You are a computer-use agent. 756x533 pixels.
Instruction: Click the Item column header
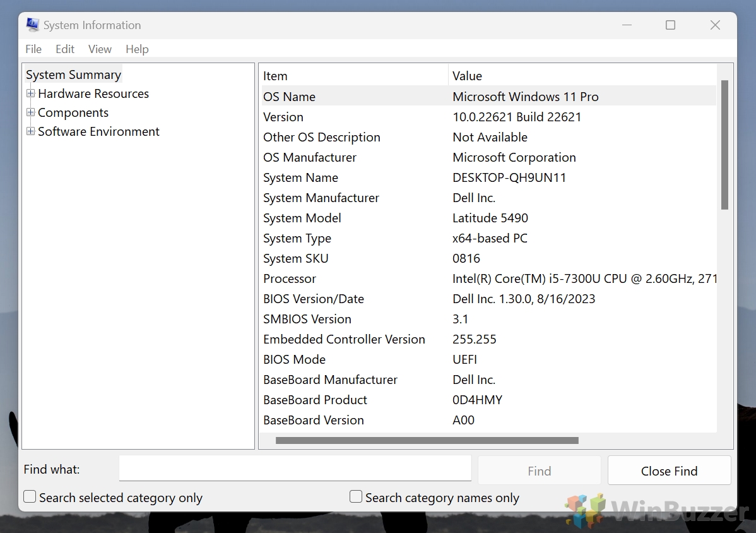pos(355,76)
